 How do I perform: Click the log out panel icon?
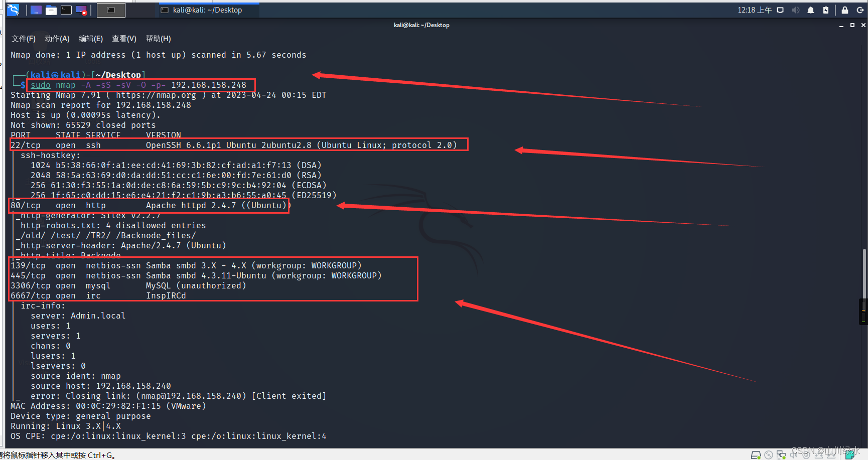(860, 10)
